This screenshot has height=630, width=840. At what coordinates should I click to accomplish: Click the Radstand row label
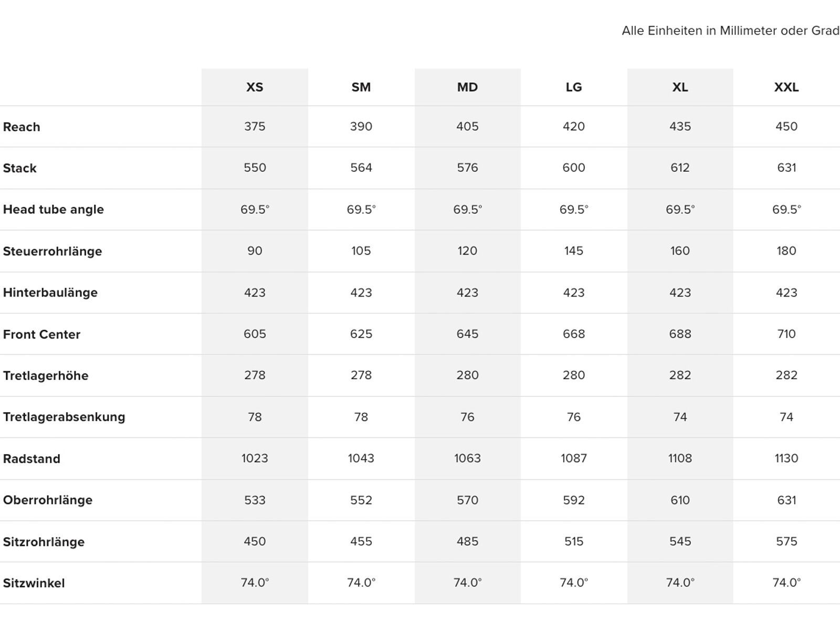point(31,459)
